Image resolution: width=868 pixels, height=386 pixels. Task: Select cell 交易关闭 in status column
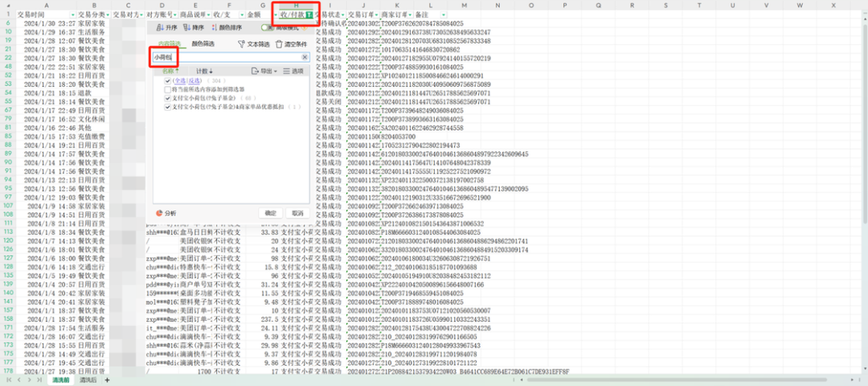pos(330,102)
